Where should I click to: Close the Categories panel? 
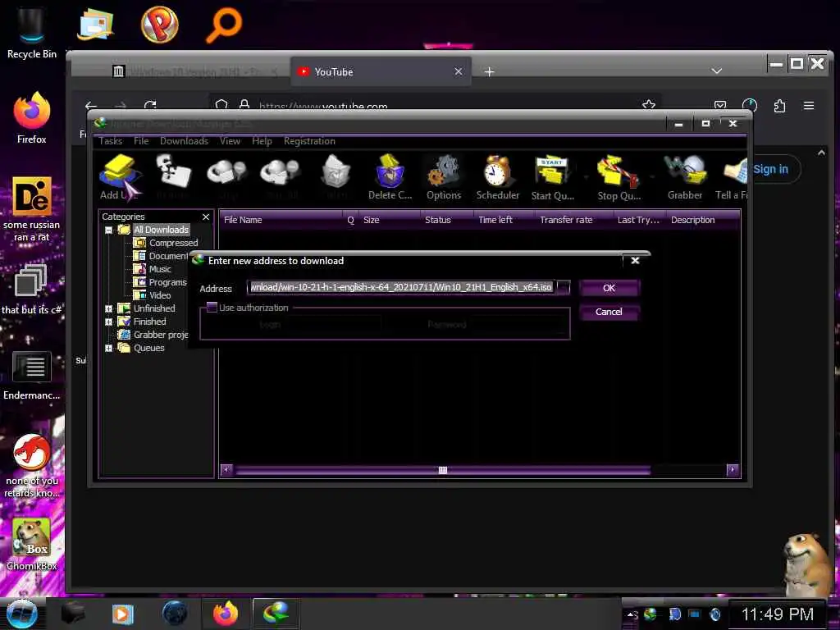click(x=206, y=217)
